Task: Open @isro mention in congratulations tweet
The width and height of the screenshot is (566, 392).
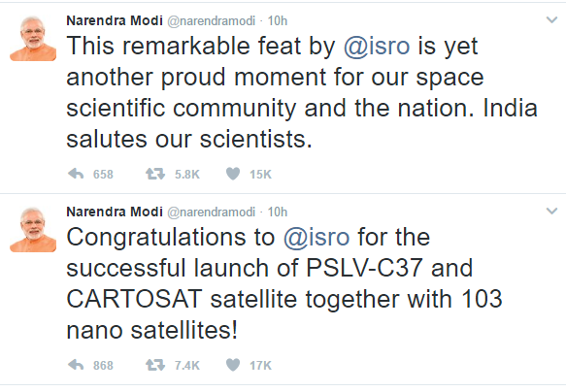Action: (316, 238)
